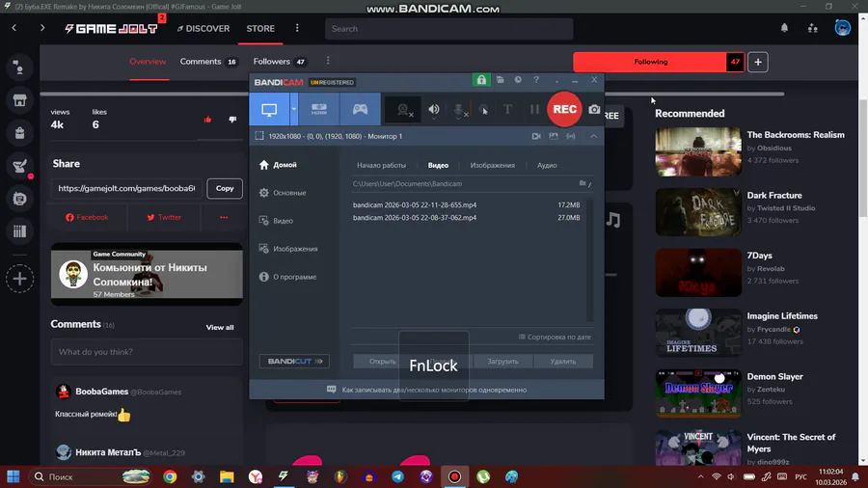Viewport: 868px width, 488px height.
Task: Toggle microphone recording in Bandicam
Action: pyautogui.click(x=459, y=110)
